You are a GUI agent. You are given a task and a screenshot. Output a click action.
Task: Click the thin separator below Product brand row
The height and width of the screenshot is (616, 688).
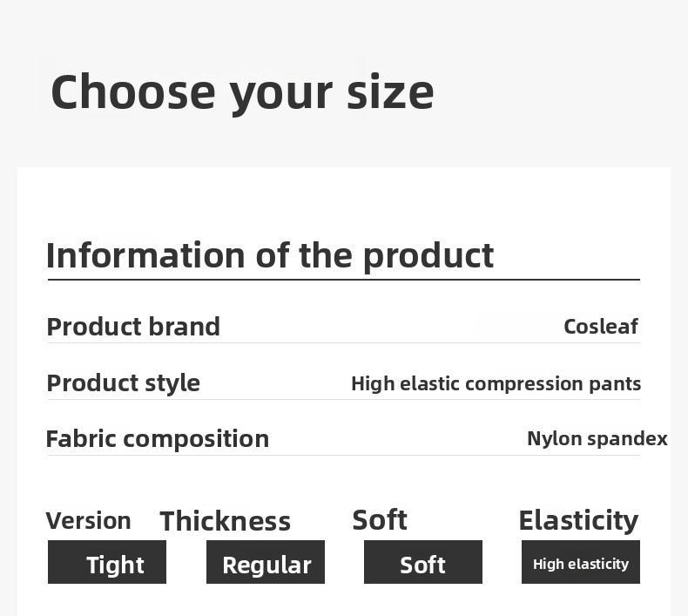point(343,343)
